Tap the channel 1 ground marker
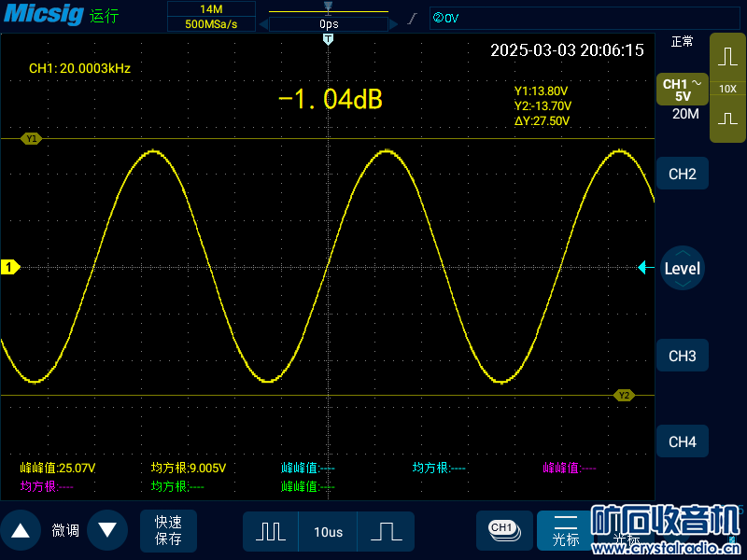The image size is (747, 560). 10,267
